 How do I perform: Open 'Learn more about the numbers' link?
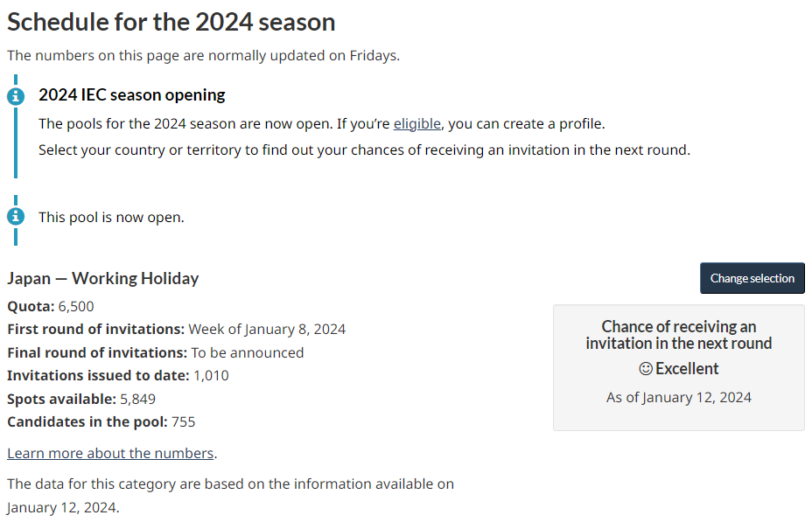[x=110, y=453]
